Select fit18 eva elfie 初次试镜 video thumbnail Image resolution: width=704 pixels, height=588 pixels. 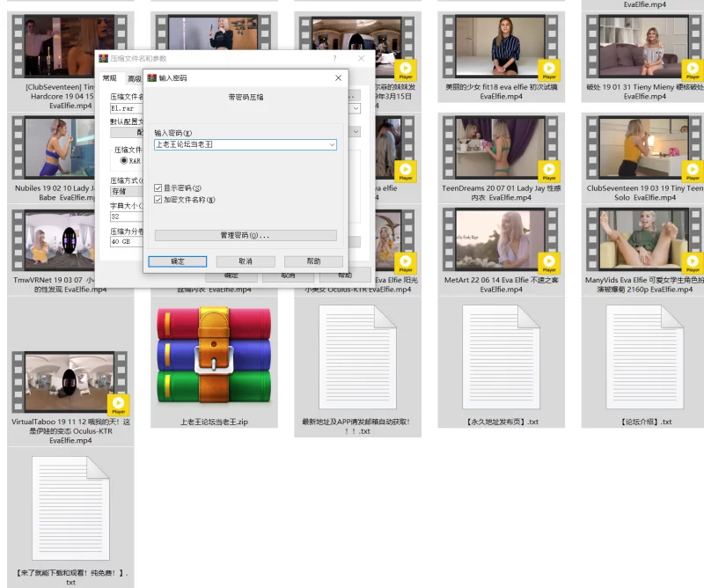coord(501,46)
